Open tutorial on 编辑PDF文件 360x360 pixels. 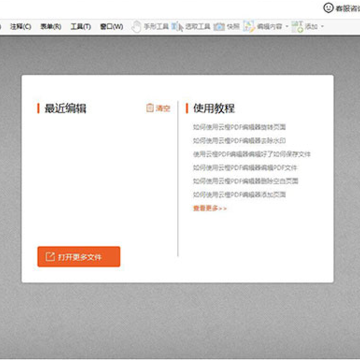coord(245,167)
